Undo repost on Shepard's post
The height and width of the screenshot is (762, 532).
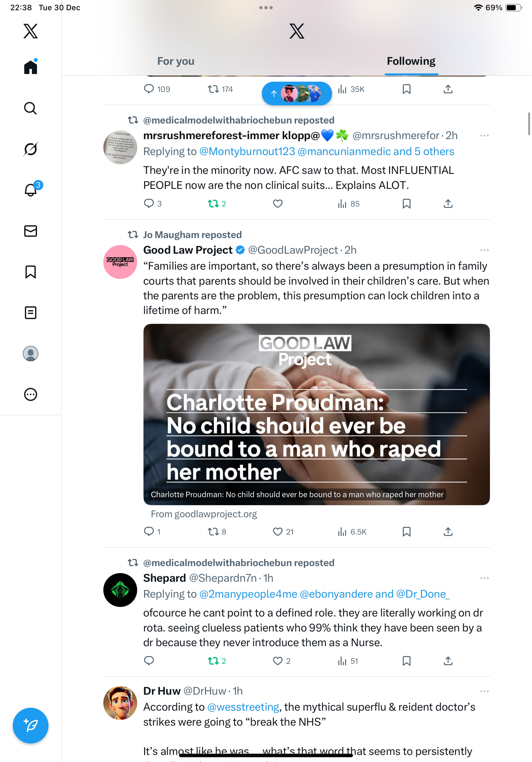tap(217, 661)
